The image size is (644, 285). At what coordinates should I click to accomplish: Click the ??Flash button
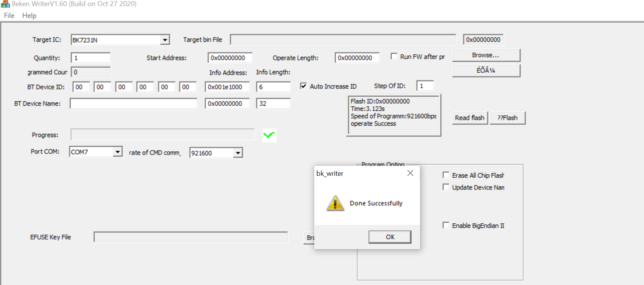point(508,118)
